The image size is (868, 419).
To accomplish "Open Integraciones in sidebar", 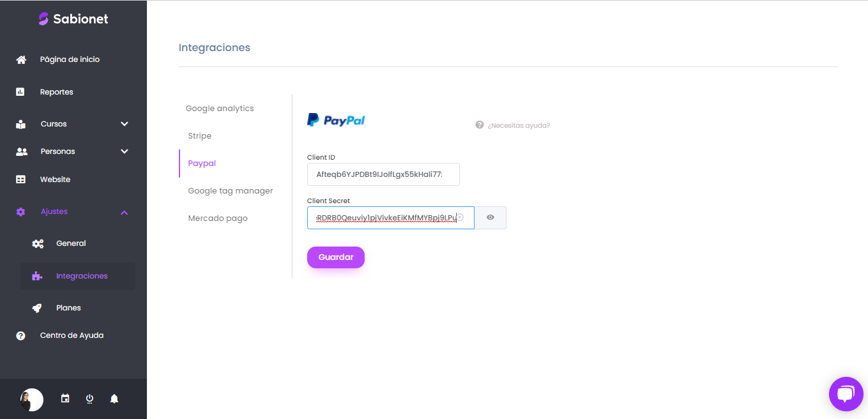I will pos(82,276).
